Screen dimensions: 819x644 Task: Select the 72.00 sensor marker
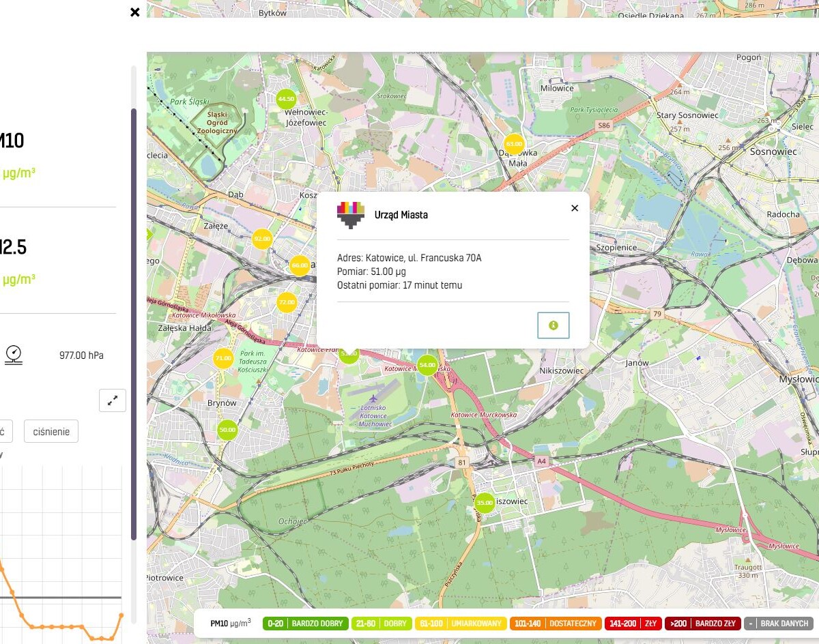(287, 302)
